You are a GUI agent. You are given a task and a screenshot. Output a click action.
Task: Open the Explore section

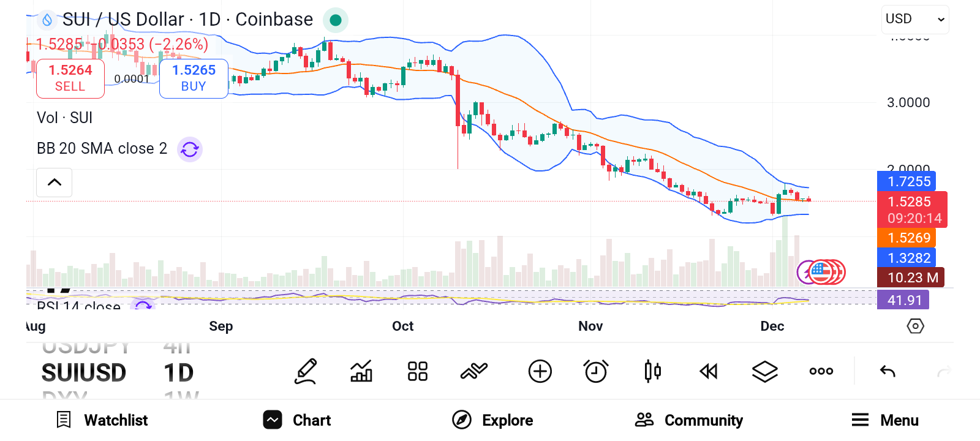coord(492,420)
